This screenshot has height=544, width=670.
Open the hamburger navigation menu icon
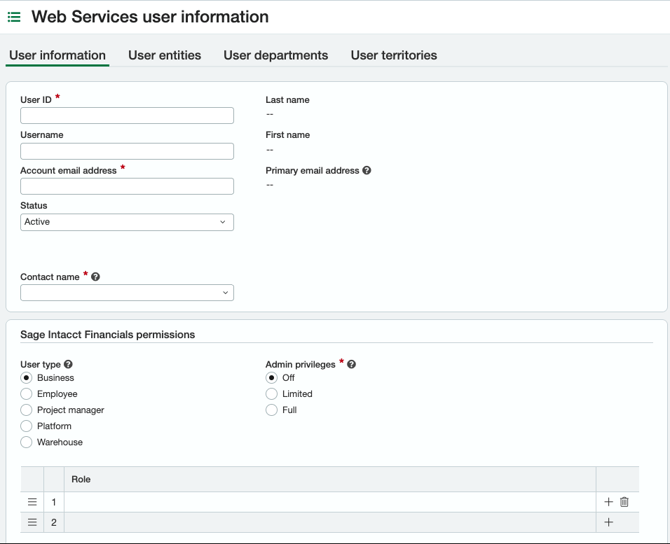click(14, 17)
